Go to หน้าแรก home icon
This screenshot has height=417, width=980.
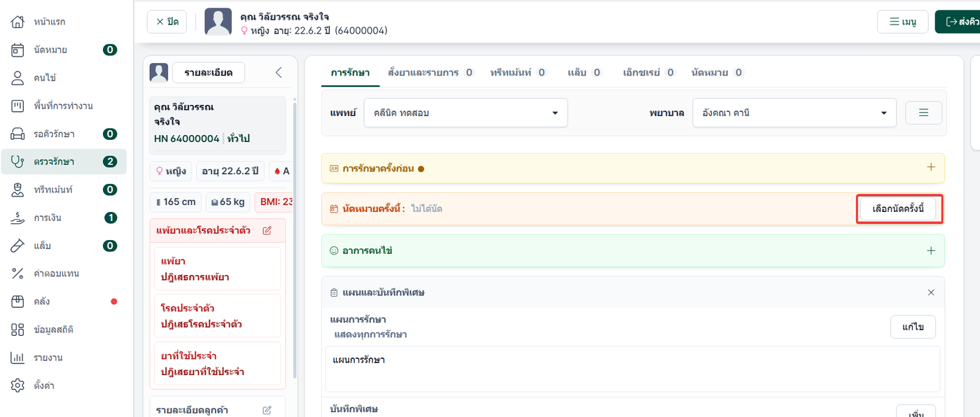18,22
